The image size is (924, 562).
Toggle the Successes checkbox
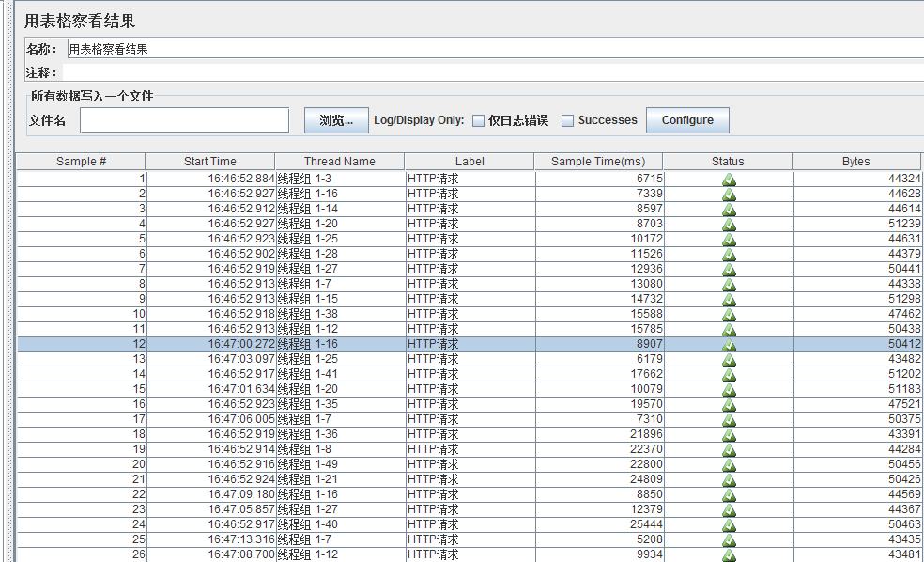coord(567,120)
